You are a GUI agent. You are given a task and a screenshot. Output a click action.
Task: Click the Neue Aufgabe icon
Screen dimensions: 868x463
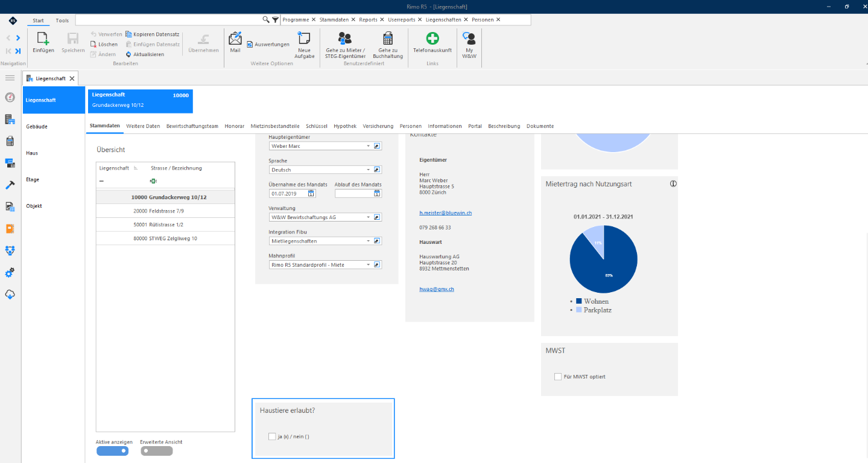click(x=304, y=39)
